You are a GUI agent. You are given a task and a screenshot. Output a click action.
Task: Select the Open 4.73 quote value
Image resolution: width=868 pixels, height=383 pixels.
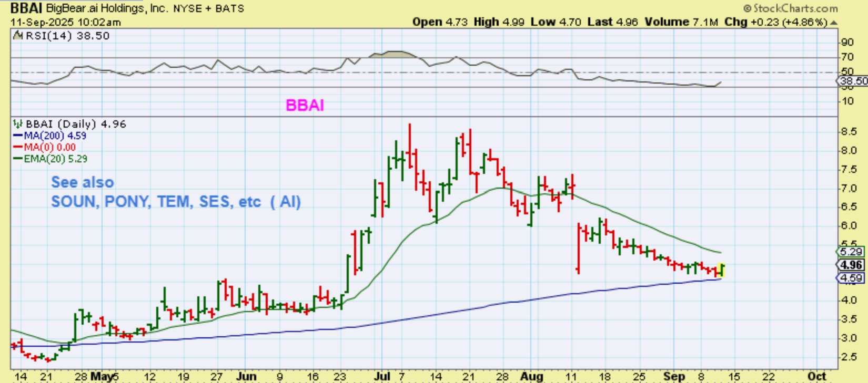(440, 22)
